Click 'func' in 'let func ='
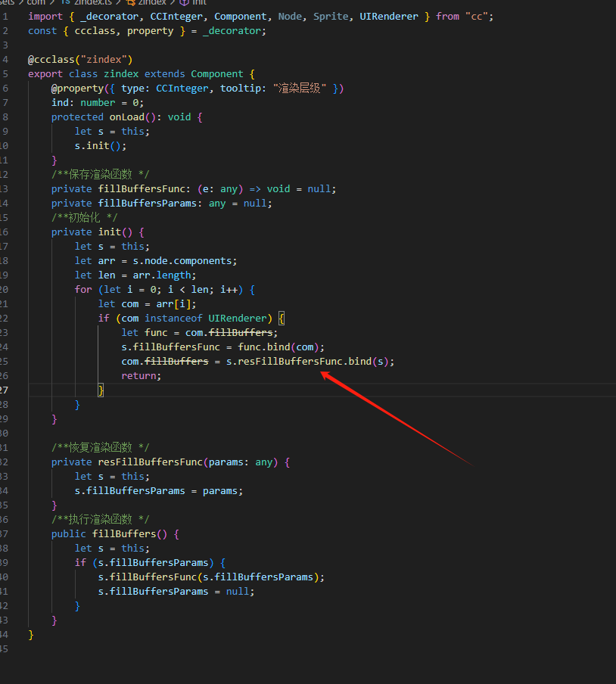The height and width of the screenshot is (684, 616). (x=156, y=333)
